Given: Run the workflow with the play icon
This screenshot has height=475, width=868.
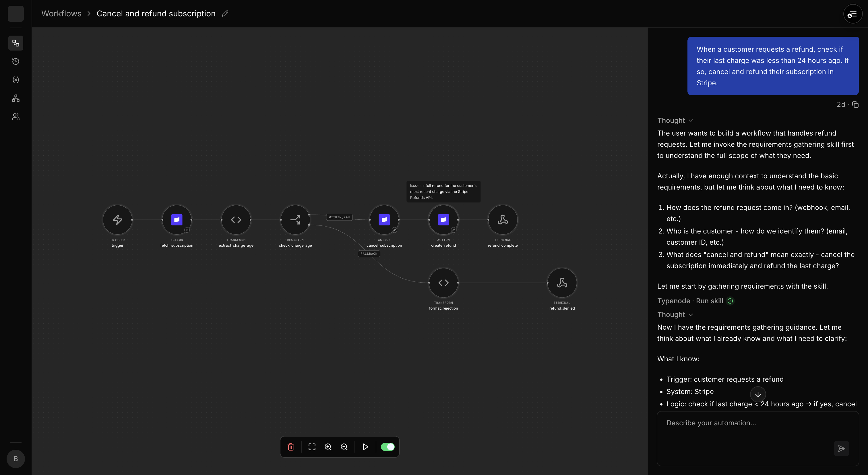Looking at the screenshot, I should point(365,447).
